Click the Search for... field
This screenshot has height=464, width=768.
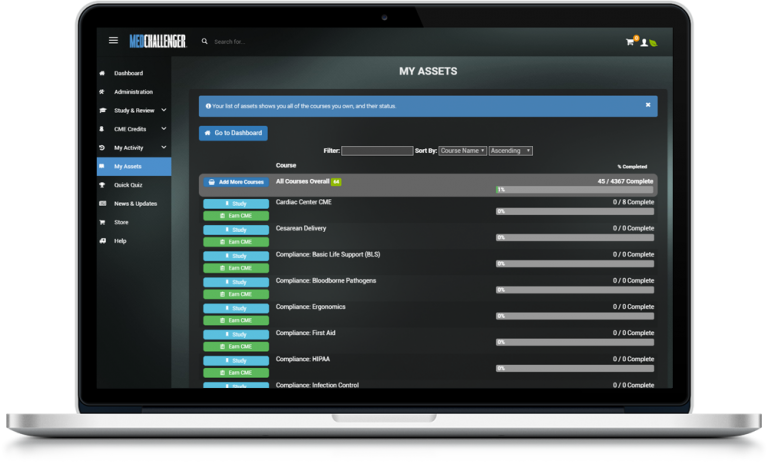coord(230,42)
